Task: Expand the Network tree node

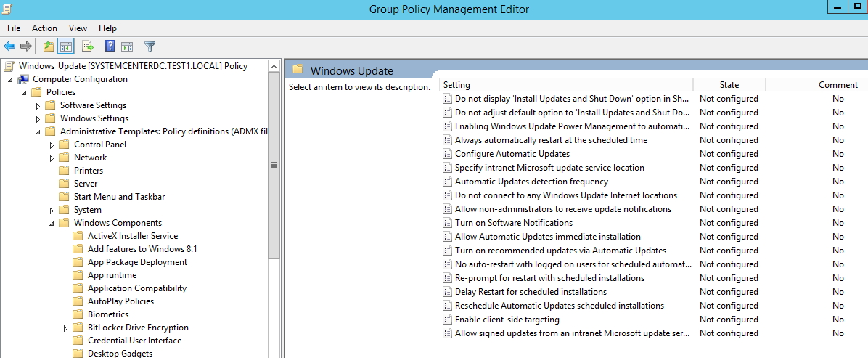Action: pyautogui.click(x=52, y=158)
